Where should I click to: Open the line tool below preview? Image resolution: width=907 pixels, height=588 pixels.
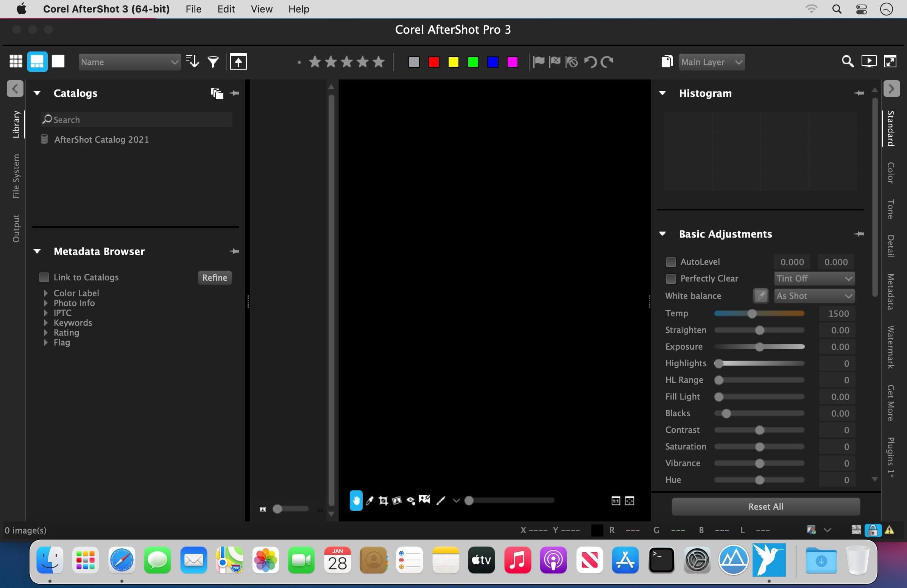tap(441, 501)
